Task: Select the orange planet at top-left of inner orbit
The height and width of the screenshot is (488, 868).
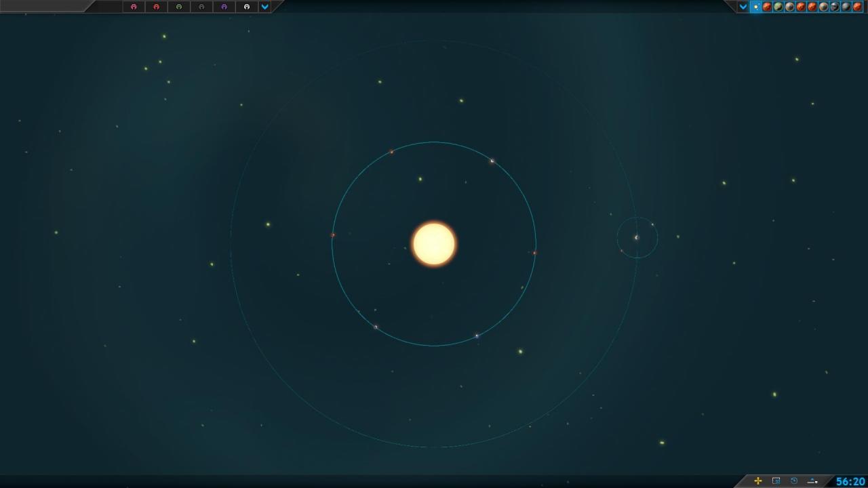Action: click(391, 152)
